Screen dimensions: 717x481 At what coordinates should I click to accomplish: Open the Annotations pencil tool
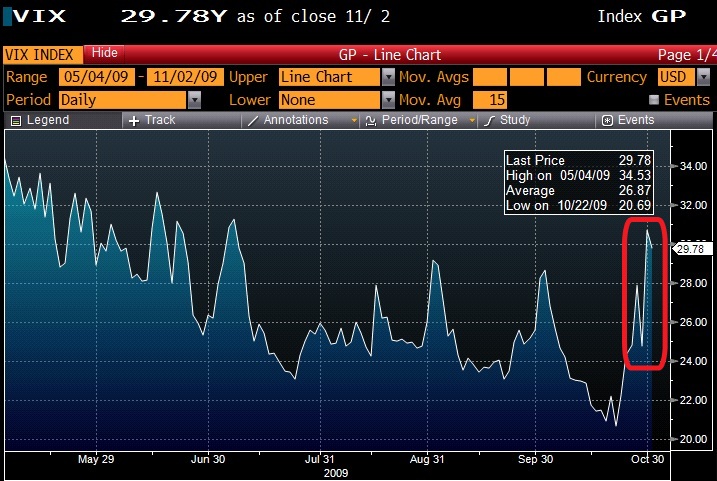pos(254,120)
